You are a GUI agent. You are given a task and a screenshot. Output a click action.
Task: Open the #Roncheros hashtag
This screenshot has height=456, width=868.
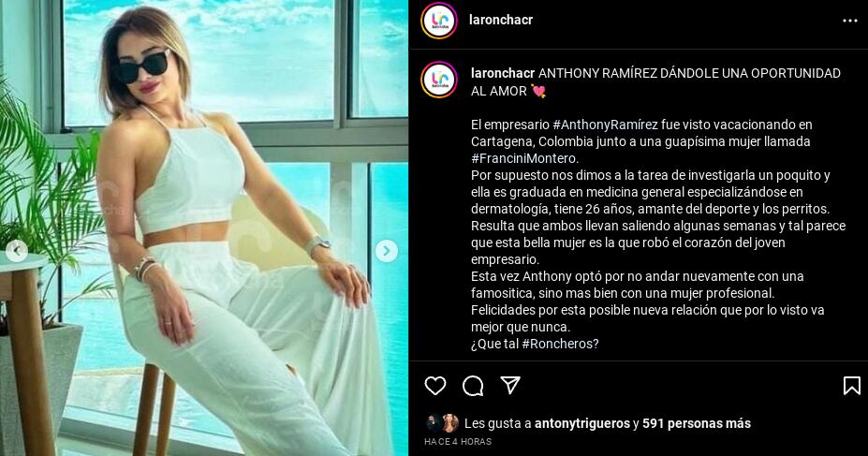click(x=560, y=344)
